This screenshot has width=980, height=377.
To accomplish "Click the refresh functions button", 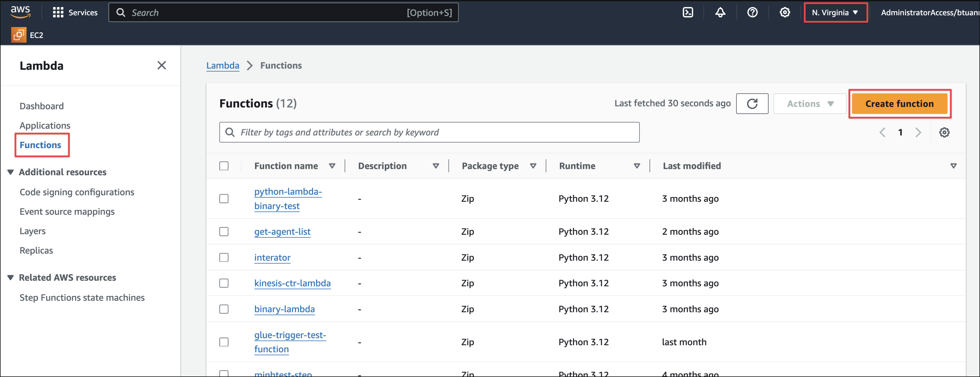I will (752, 104).
